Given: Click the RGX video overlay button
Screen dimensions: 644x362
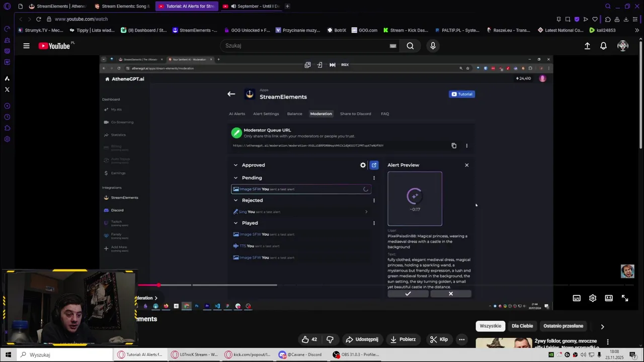Looking at the screenshot, I should [x=345, y=65].
